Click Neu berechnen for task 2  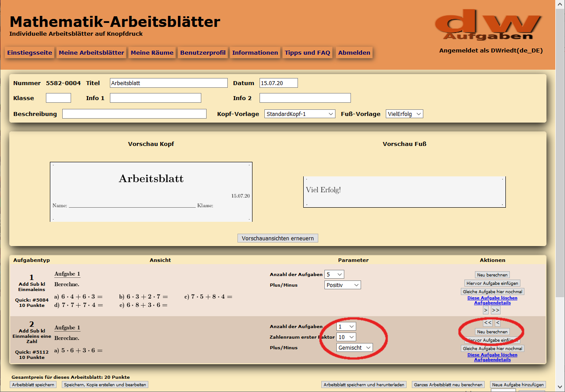pos(493,332)
